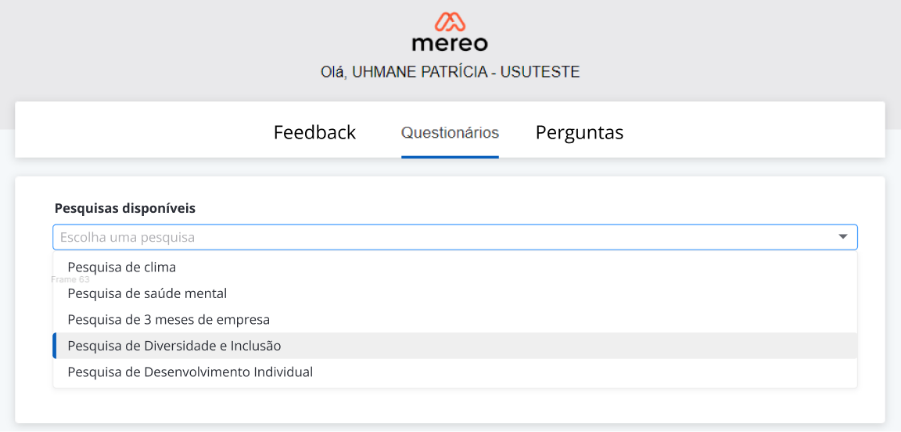901x432 pixels.
Task: Click gray header background beside the logo
Action: point(200,45)
